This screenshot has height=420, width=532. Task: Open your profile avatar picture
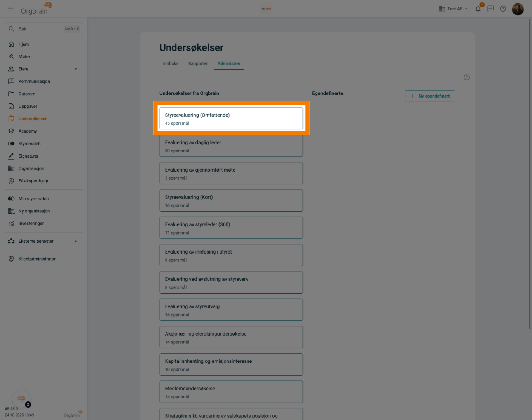click(x=518, y=9)
